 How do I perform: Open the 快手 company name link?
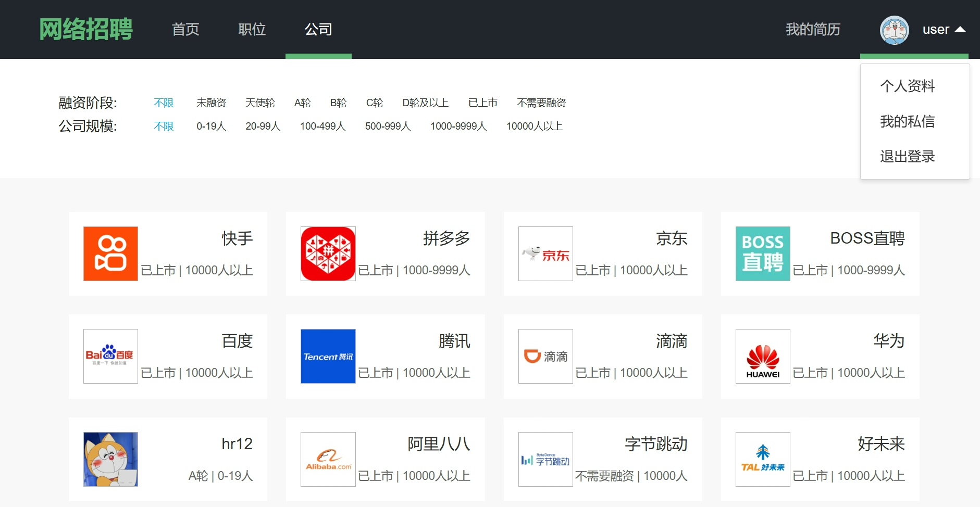237,238
